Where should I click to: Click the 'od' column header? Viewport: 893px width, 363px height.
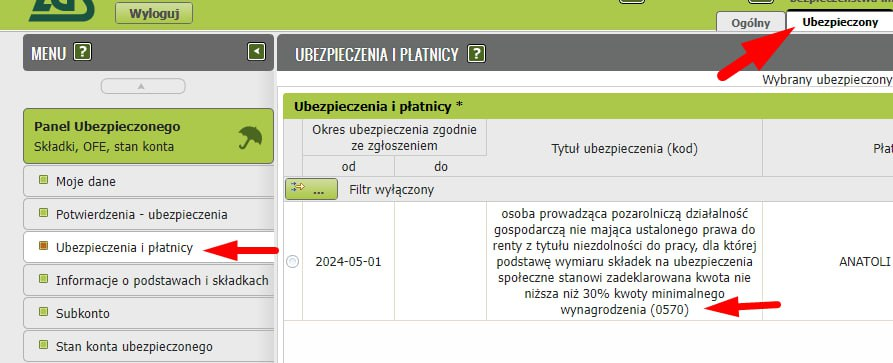click(x=348, y=166)
